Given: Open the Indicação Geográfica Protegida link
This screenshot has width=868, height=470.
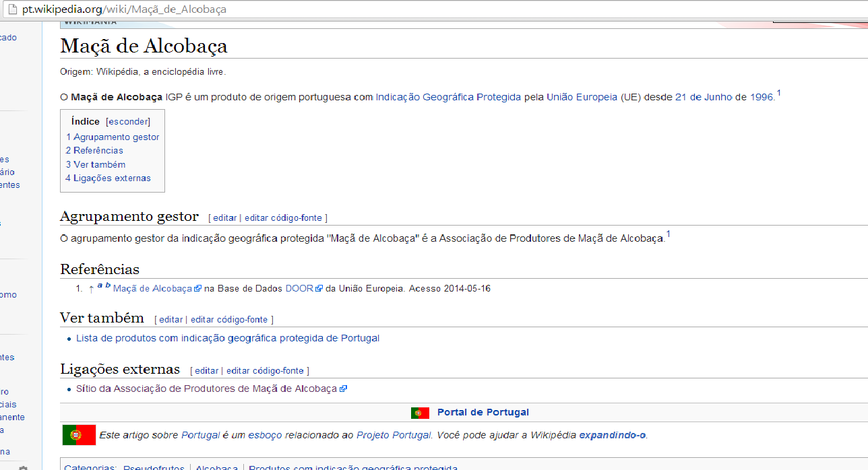Looking at the screenshot, I should [x=448, y=97].
